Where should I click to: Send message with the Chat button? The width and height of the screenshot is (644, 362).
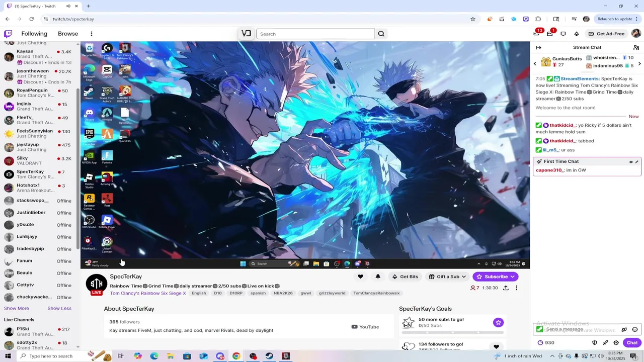(632, 343)
